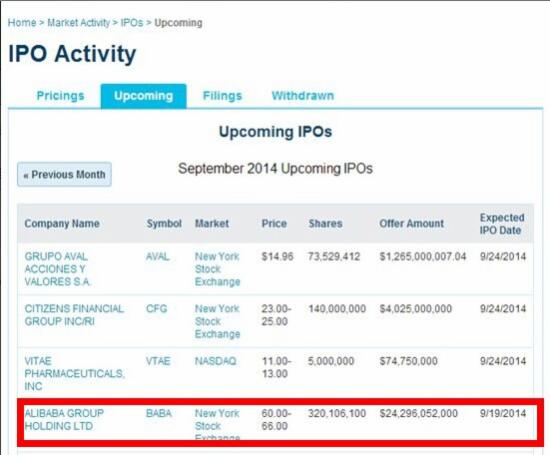The height and width of the screenshot is (455, 550).
Task: Select the Upcoming tab
Action: (x=143, y=96)
